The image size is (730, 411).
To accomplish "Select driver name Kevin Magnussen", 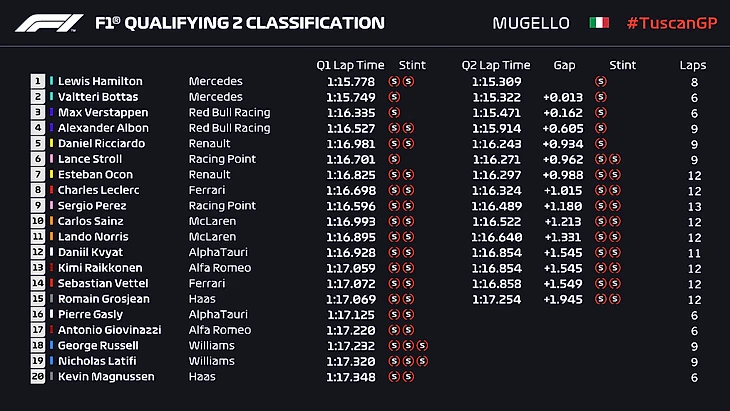I will (x=106, y=376).
